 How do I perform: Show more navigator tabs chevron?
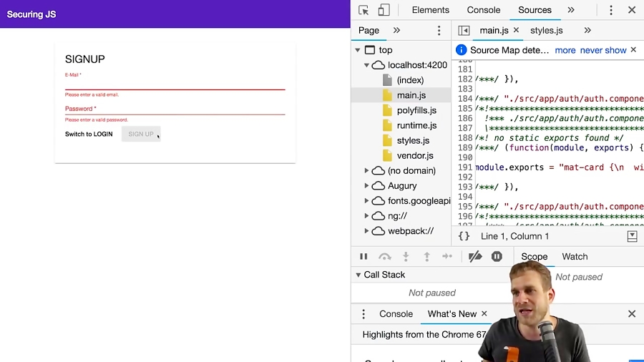[396, 30]
